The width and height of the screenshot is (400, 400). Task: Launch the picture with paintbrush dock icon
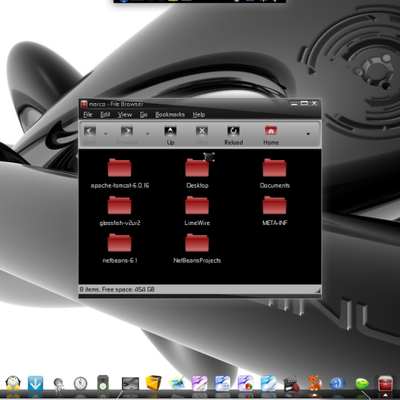(177, 383)
